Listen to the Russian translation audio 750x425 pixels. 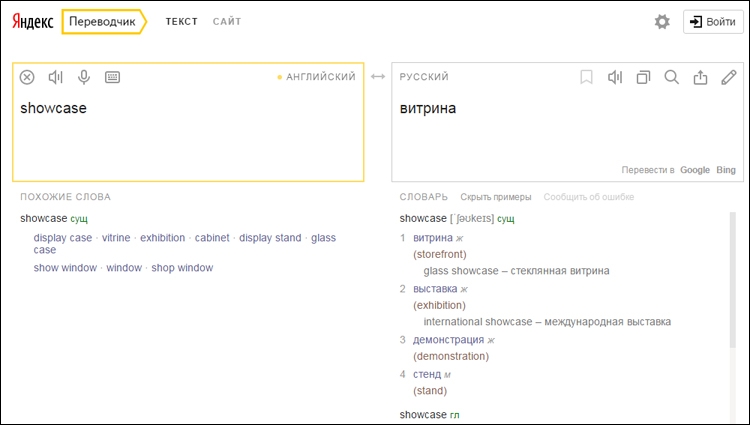615,77
